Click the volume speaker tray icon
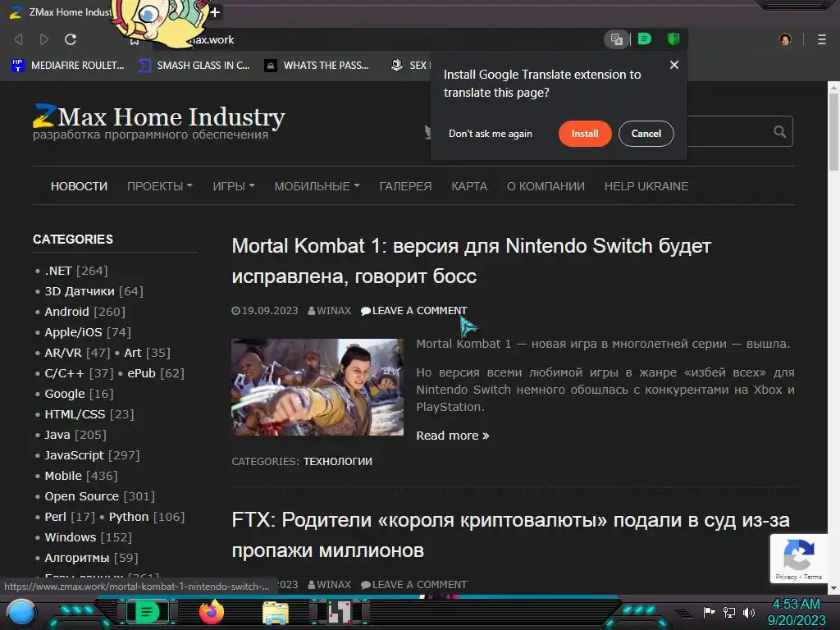Image resolution: width=840 pixels, height=630 pixels. coord(748,612)
